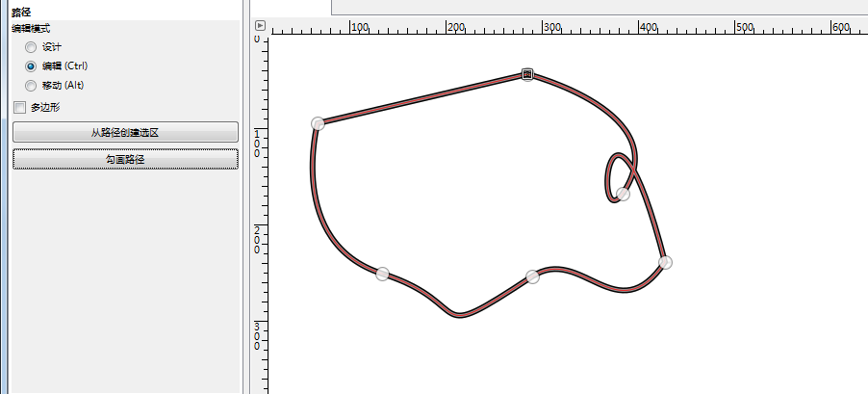Select the 移动 (Alt) mode radio button
The height and width of the screenshot is (394, 868).
click(x=31, y=86)
